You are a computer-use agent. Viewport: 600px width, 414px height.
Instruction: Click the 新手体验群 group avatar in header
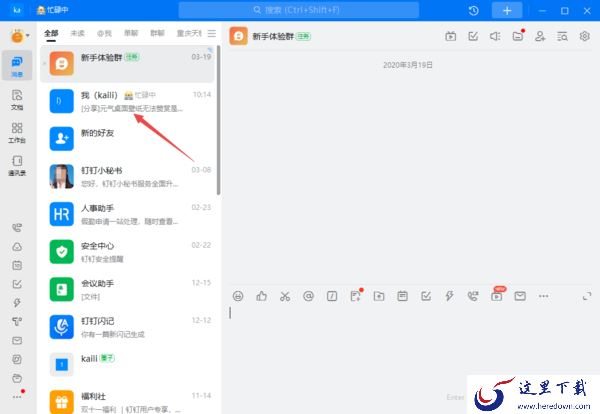[238, 36]
